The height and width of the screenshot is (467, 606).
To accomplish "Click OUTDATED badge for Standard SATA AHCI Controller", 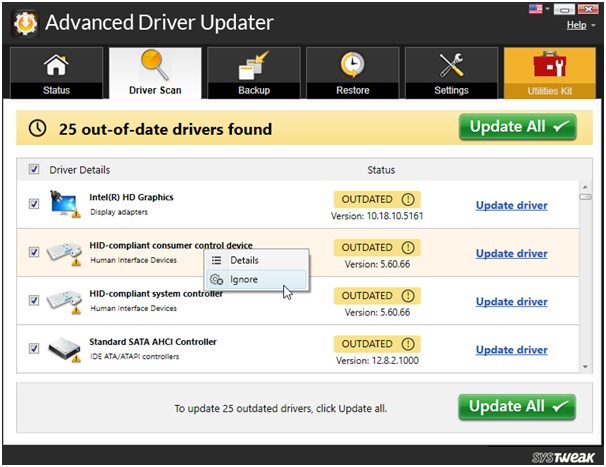I will 377,344.
